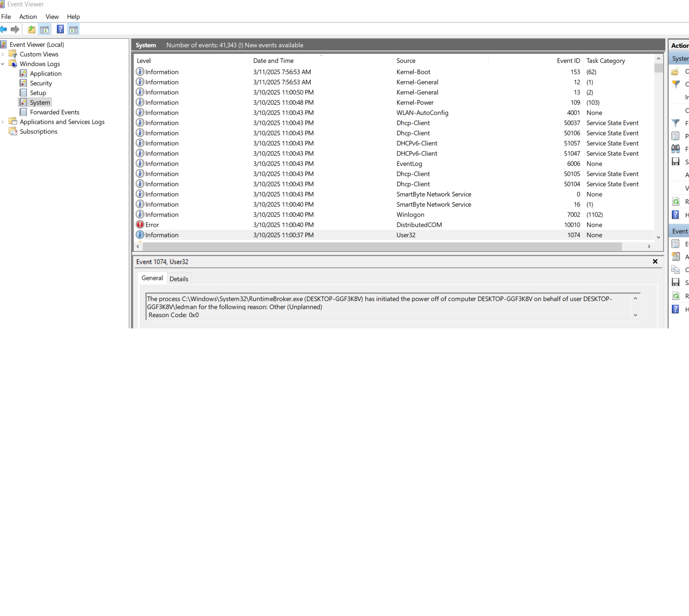The width and height of the screenshot is (689, 616).
Task: Open the Action menu
Action: pyautogui.click(x=28, y=17)
